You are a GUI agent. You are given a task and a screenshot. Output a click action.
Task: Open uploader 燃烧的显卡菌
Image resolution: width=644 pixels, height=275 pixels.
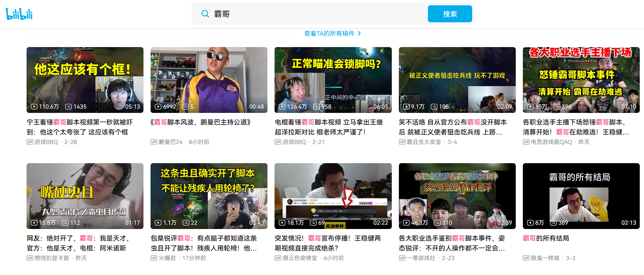(x=52, y=258)
